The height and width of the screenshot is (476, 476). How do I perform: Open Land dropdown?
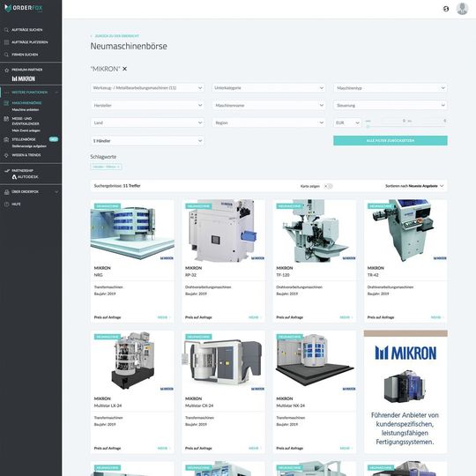click(147, 123)
